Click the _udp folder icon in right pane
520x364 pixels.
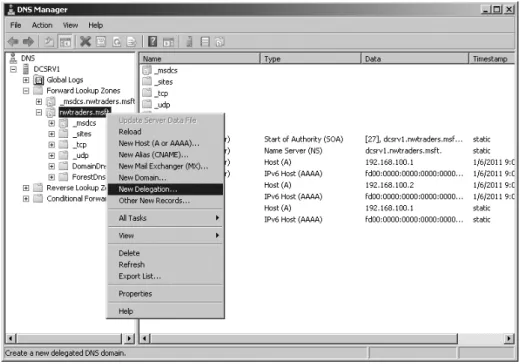pos(147,105)
